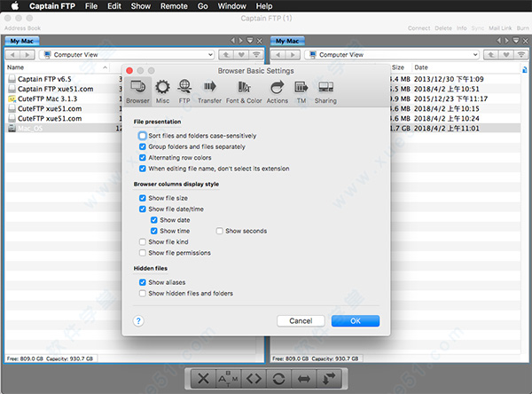Click the ABTM transfer mode icon
This screenshot has width=532, height=394.
pos(229,378)
